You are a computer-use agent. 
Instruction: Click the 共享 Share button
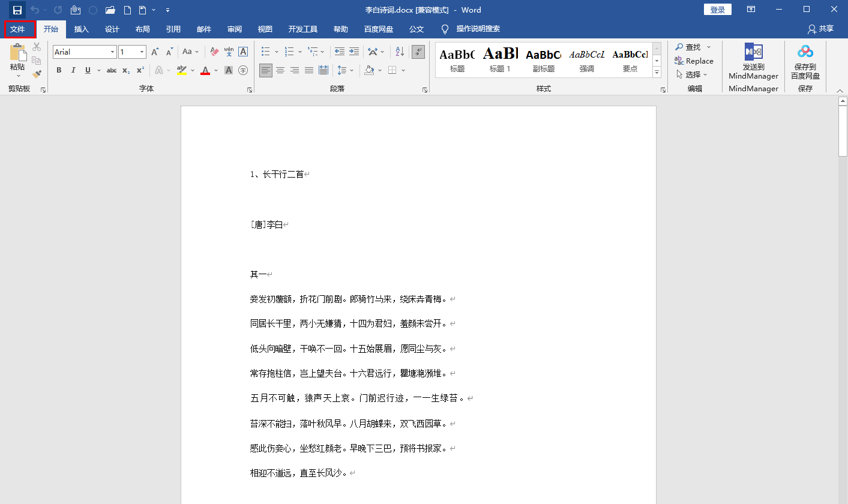[x=820, y=29]
